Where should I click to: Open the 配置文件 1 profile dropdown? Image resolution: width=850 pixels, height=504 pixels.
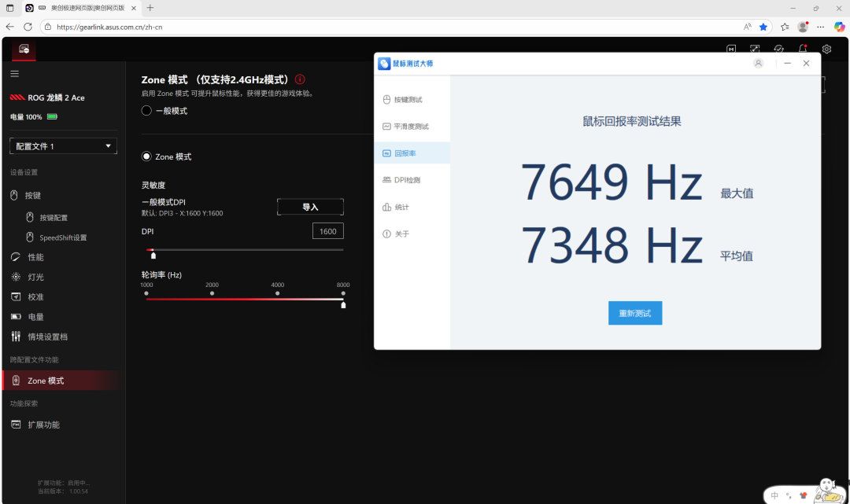pyautogui.click(x=64, y=146)
